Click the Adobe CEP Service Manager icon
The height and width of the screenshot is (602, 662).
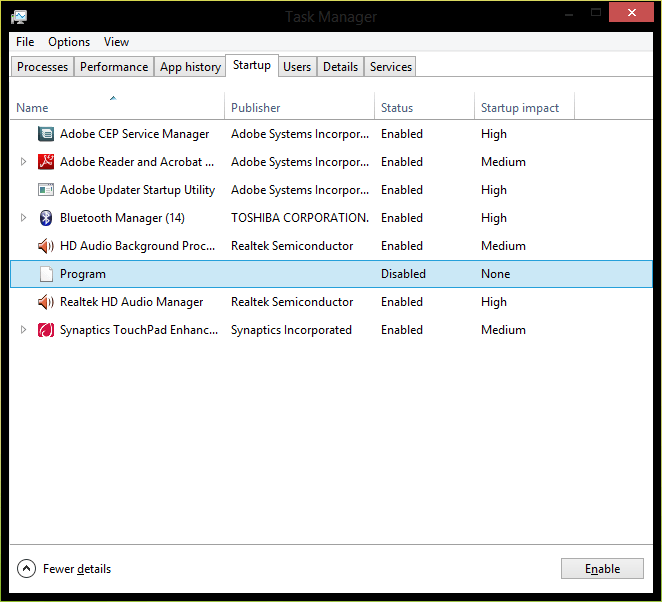click(x=46, y=134)
